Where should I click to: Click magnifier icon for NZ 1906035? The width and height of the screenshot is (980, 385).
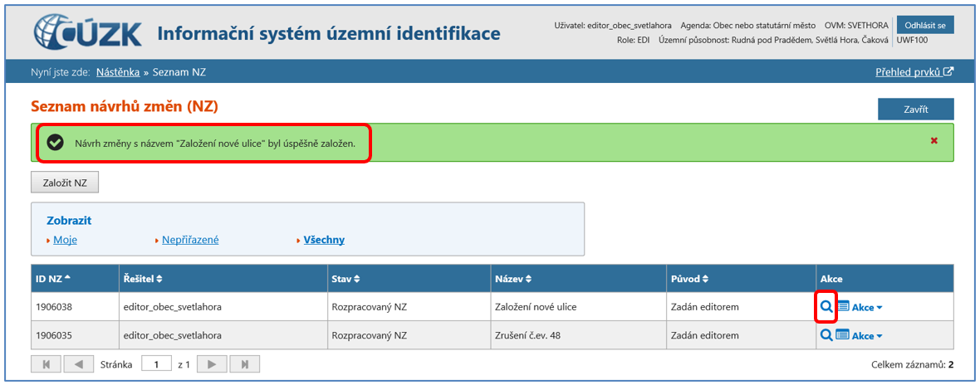pos(826,335)
